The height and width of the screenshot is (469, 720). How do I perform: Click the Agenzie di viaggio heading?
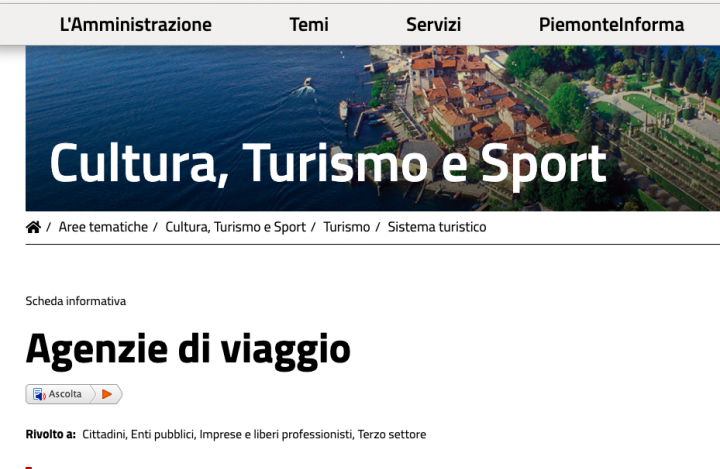click(188, 350)
